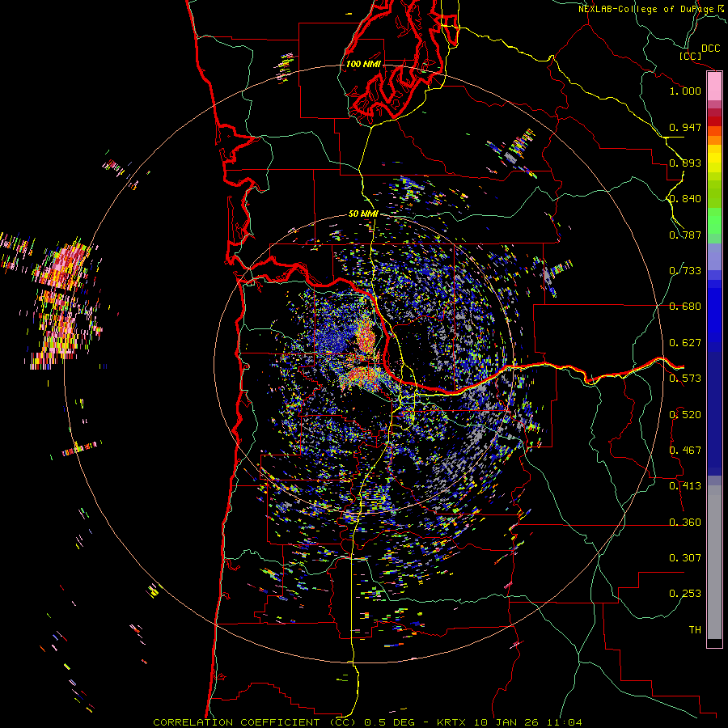
Task: Click the "TH" threshold label
Action: 695,630
